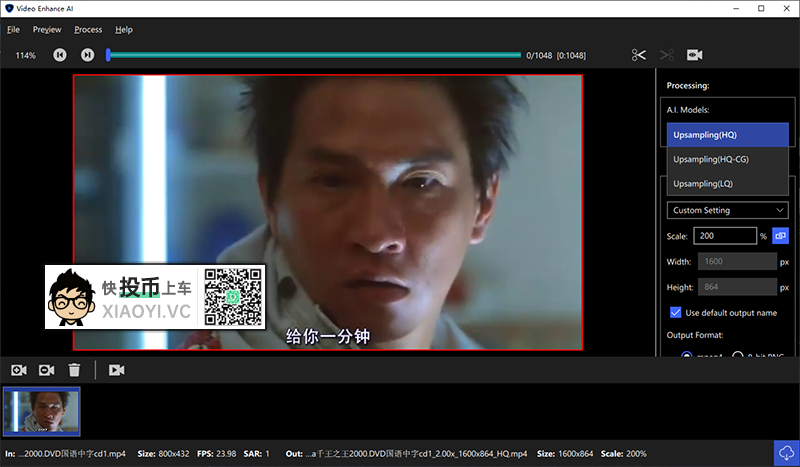This screenshot has height=467, width=800.
Task: Click the Scale percent input field
Action: tap(725, 236)
